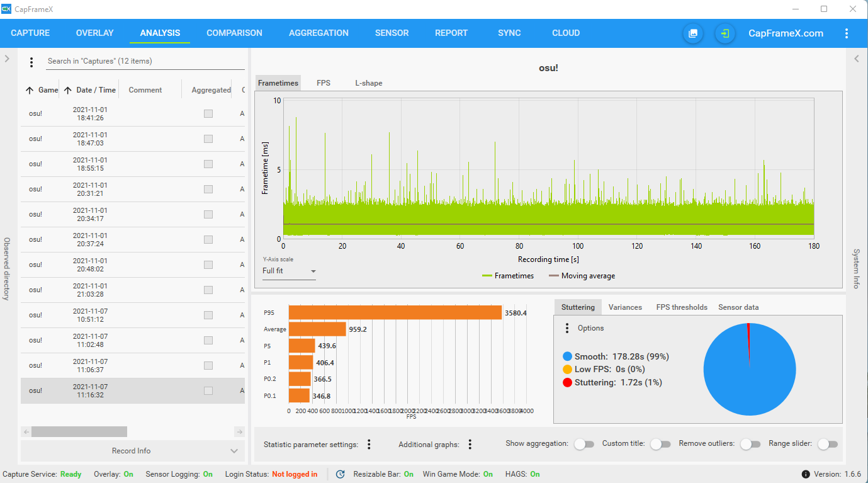Viewport: 868px width, 483px height.
Task: Switch to the Sensor data tab
Action: tap(738, 307)
